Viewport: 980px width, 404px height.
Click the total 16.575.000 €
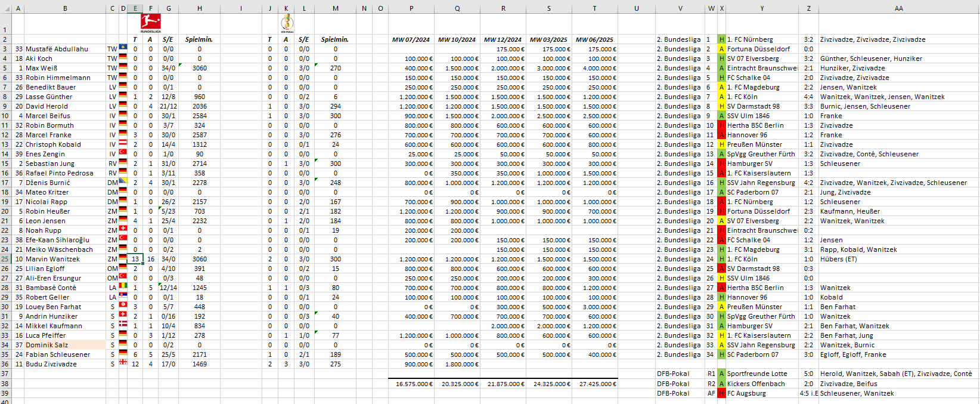pos(414,384)
